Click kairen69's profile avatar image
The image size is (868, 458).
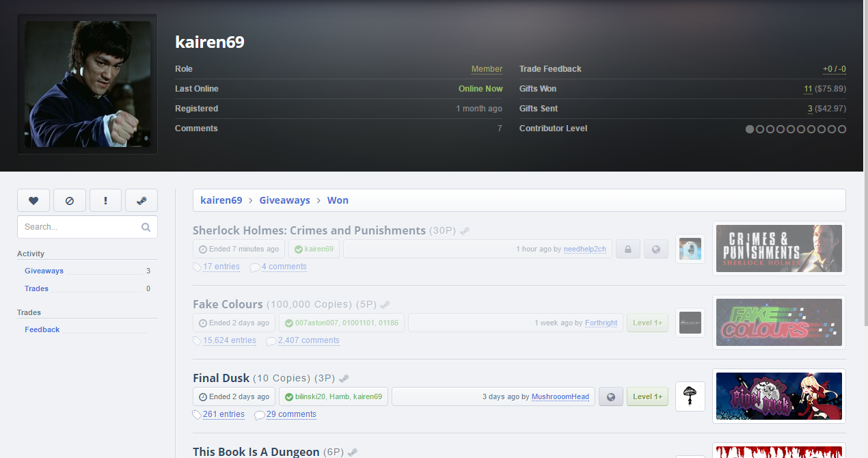87,84
